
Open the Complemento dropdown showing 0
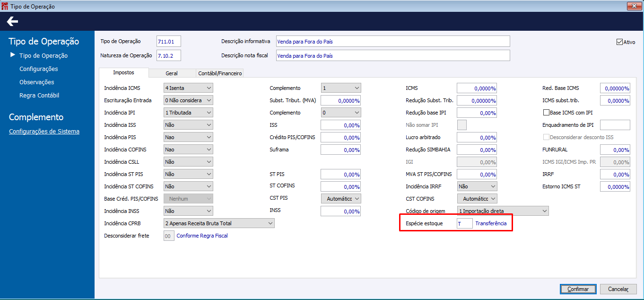point(341,113)
